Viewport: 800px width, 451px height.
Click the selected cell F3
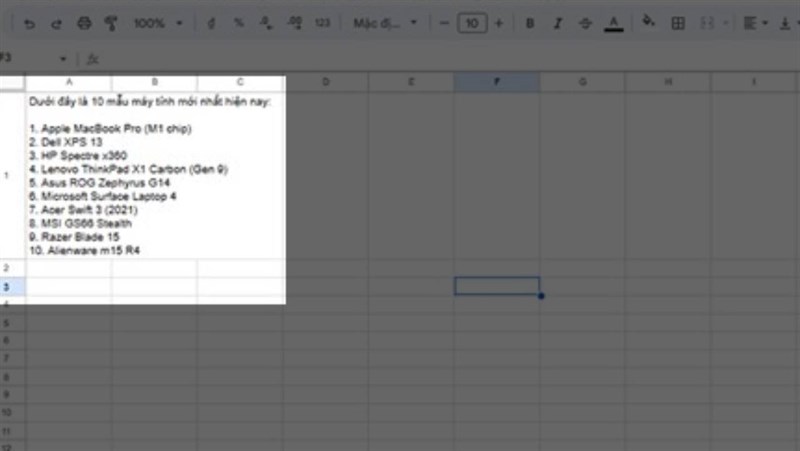(x=497, y=286)
